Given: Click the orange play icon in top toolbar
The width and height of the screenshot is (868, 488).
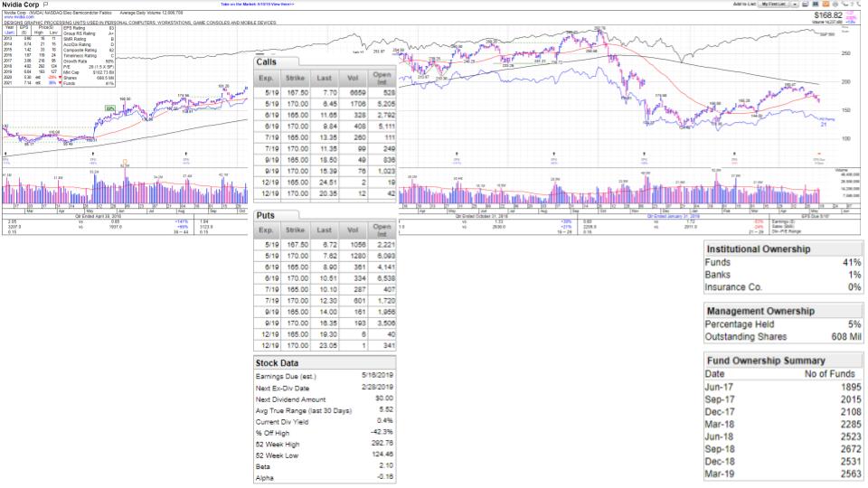Looking at the screenshot, I should (826, 4).
